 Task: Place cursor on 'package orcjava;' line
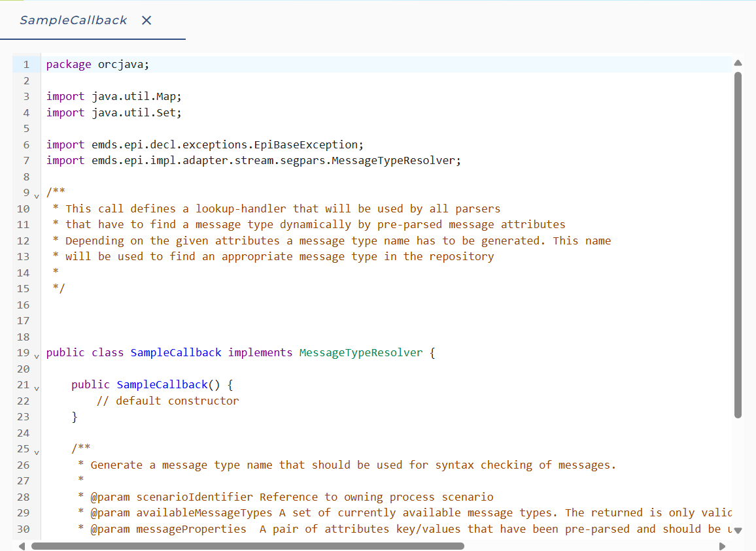pyautogui.click(x=98, y=65)
